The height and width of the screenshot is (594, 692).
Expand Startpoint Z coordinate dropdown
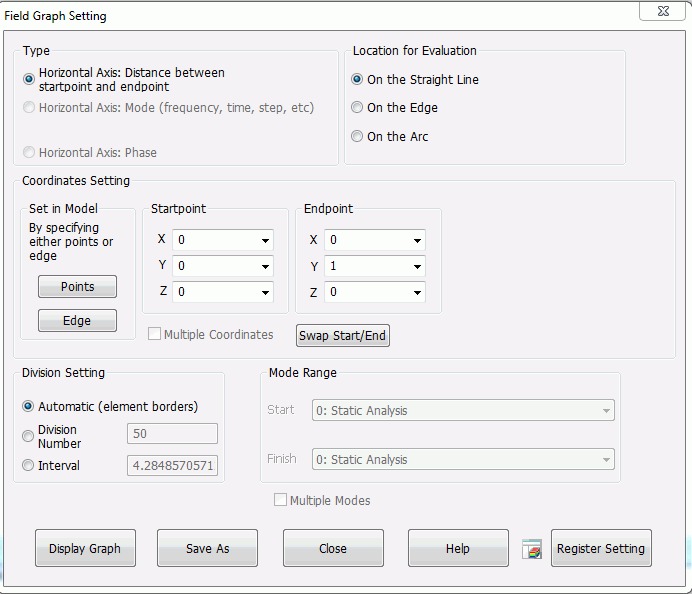click(265, 292)
